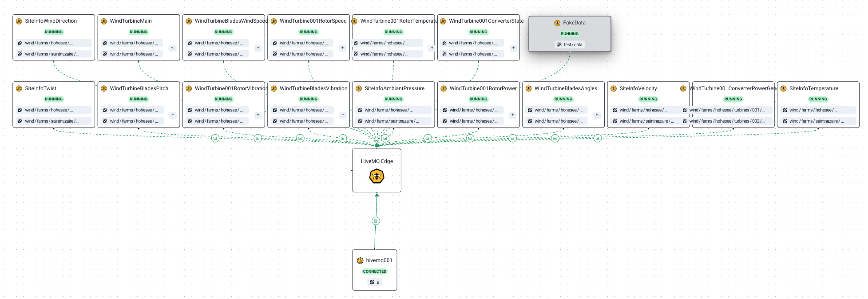Click the RUNNING badge on WindTurbine001ConverterPowerGen
868x299 pixels.
(733, 99)
